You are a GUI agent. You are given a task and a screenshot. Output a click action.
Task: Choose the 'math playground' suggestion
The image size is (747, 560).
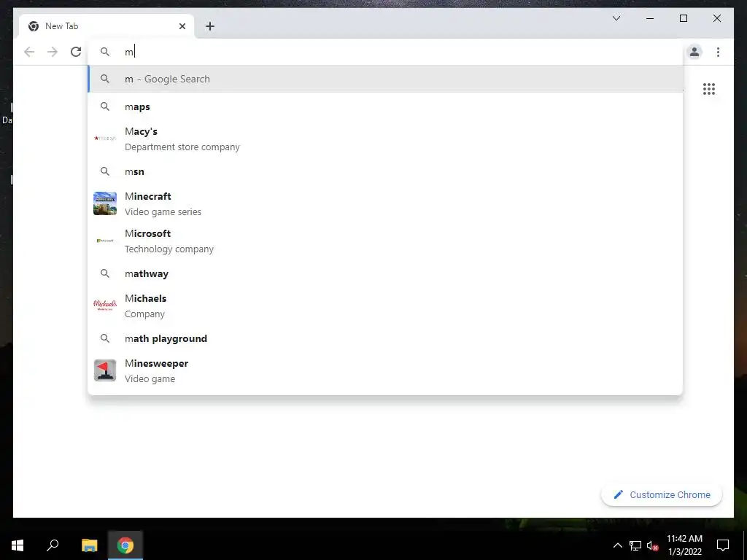[x=385, y=338]
